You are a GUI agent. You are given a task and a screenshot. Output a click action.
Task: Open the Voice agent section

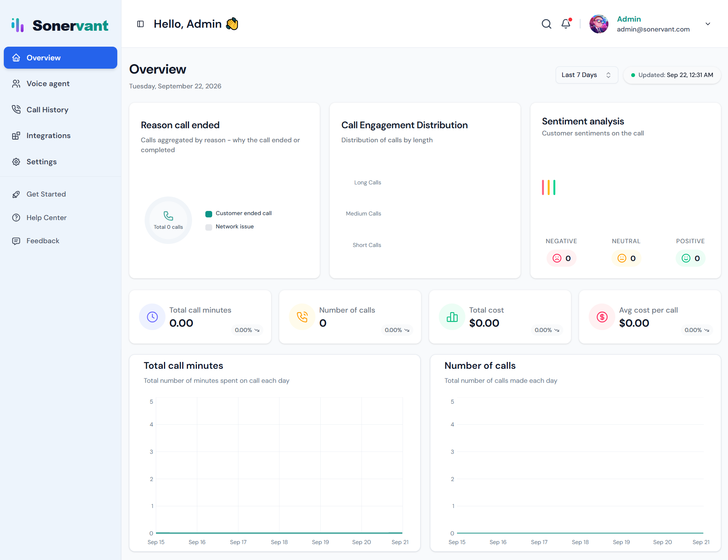60,83
